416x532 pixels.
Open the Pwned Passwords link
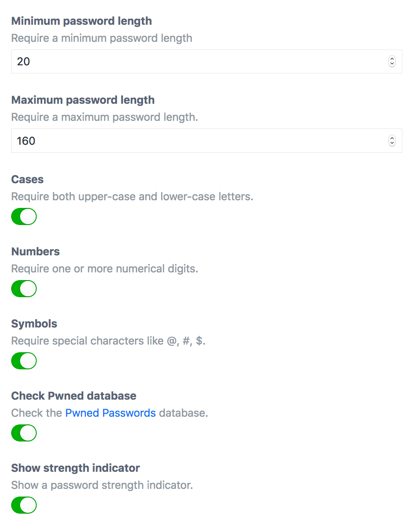(111, 413)
